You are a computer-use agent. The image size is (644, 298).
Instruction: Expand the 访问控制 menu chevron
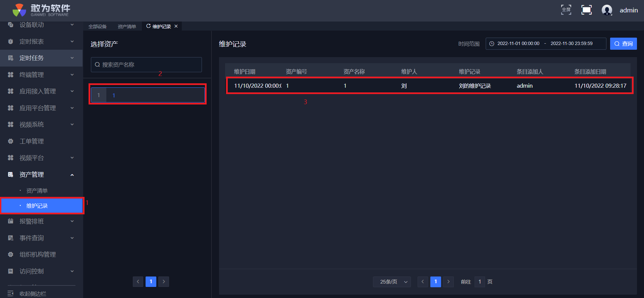72,271
